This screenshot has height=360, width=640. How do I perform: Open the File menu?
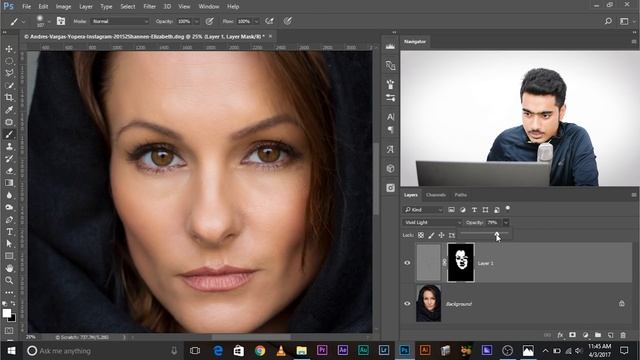(27, 7)
